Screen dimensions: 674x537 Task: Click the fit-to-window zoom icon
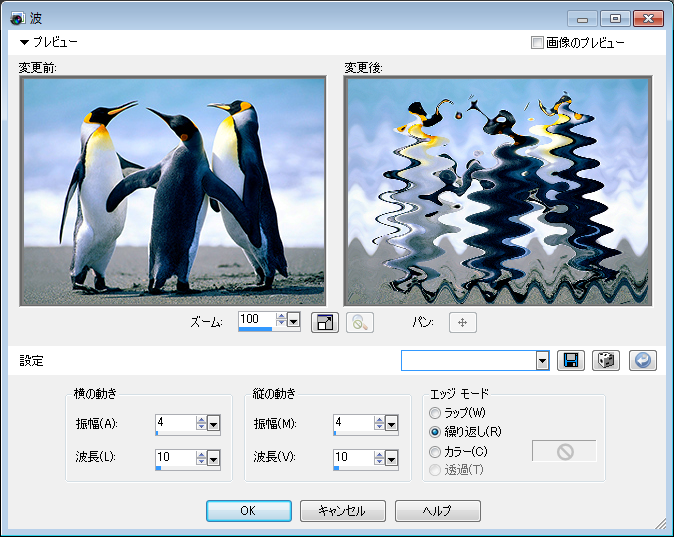point(325,322)
